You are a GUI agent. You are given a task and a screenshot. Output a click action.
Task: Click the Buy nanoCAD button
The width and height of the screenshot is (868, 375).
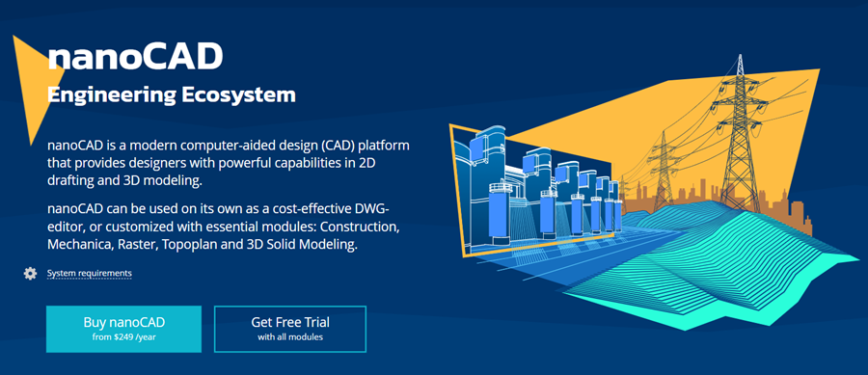(x=123, y=329)
